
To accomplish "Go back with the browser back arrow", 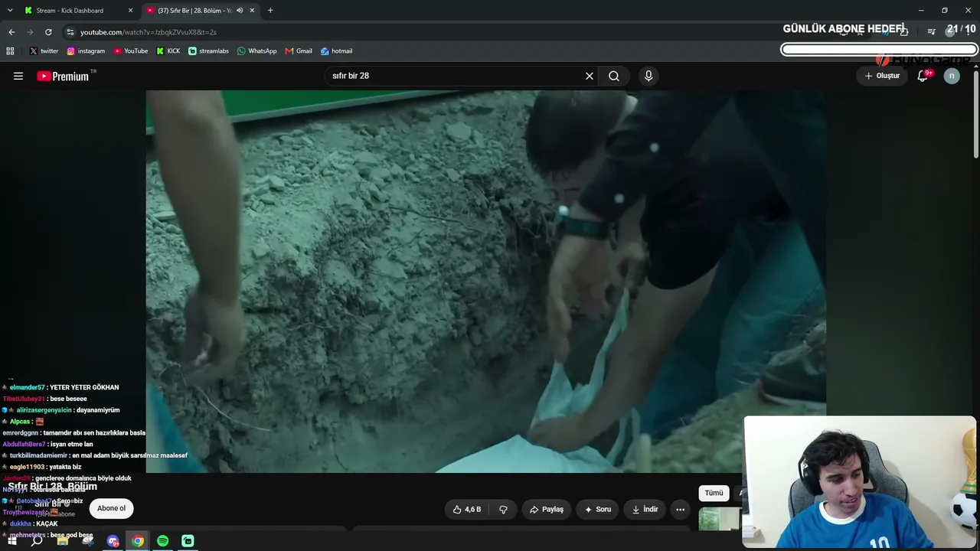I will tap(11, 32).
